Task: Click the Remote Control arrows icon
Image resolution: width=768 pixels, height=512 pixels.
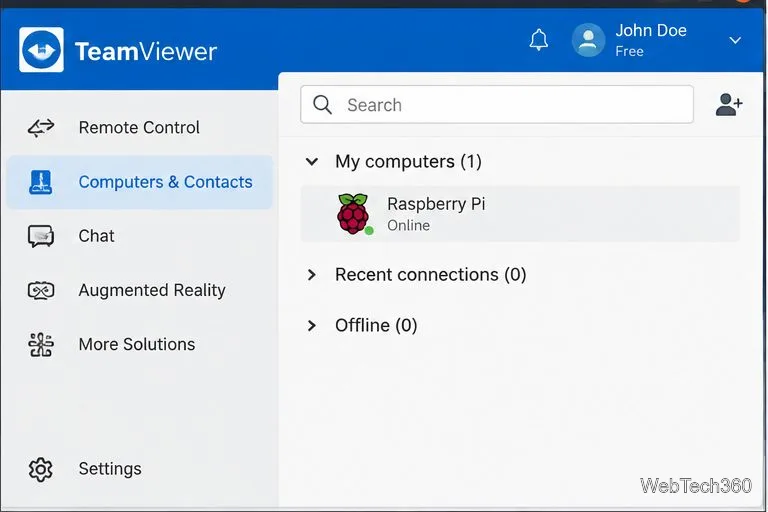Action: (41, 127)
